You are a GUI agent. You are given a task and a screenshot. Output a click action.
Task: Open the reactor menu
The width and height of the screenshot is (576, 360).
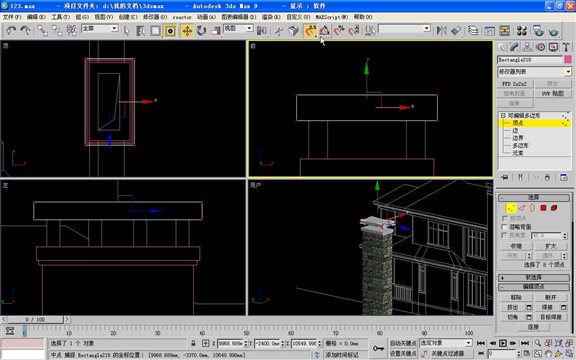click(x=182, y=17)
